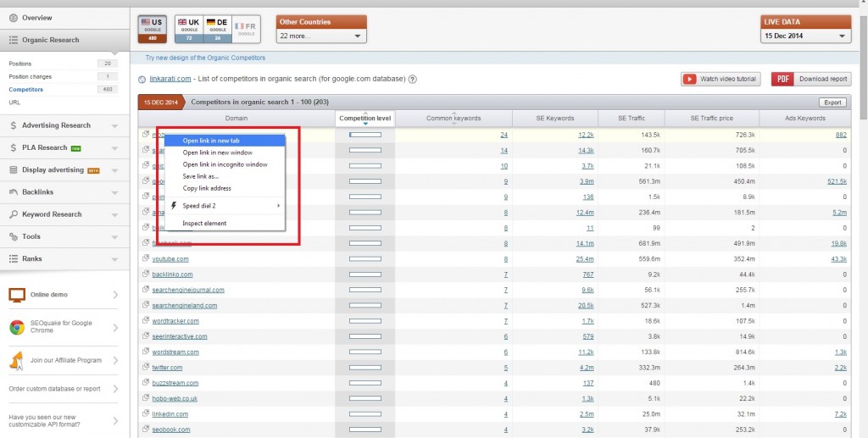Open the Live Data date dropdown
Image resolution: width=868 pixels, height=438 pixels.
806,36
